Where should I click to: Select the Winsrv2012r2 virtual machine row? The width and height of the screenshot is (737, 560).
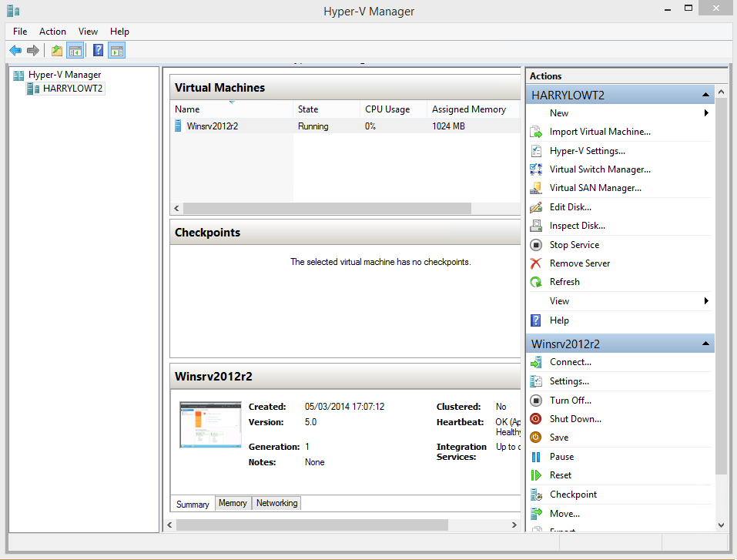point(344,126)
